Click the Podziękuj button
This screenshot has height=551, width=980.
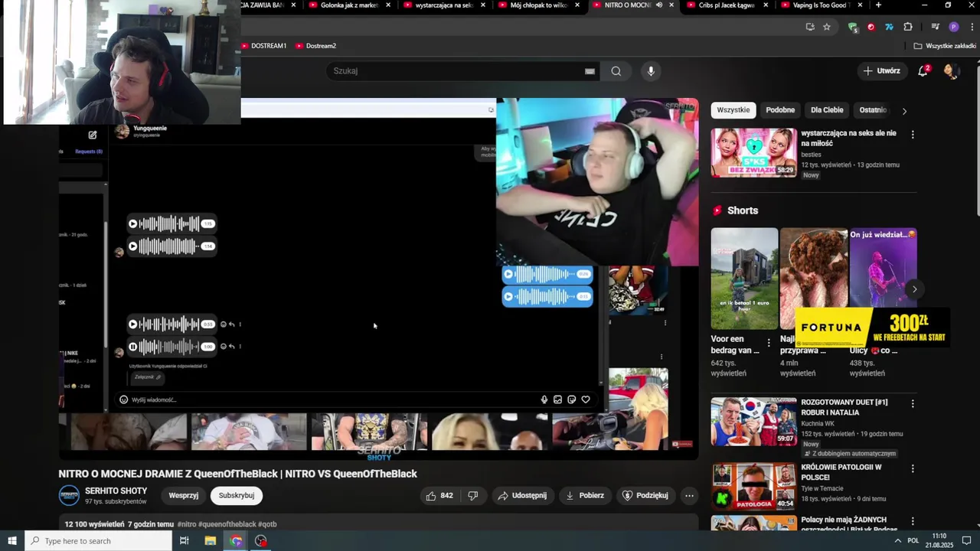[645, 496]
